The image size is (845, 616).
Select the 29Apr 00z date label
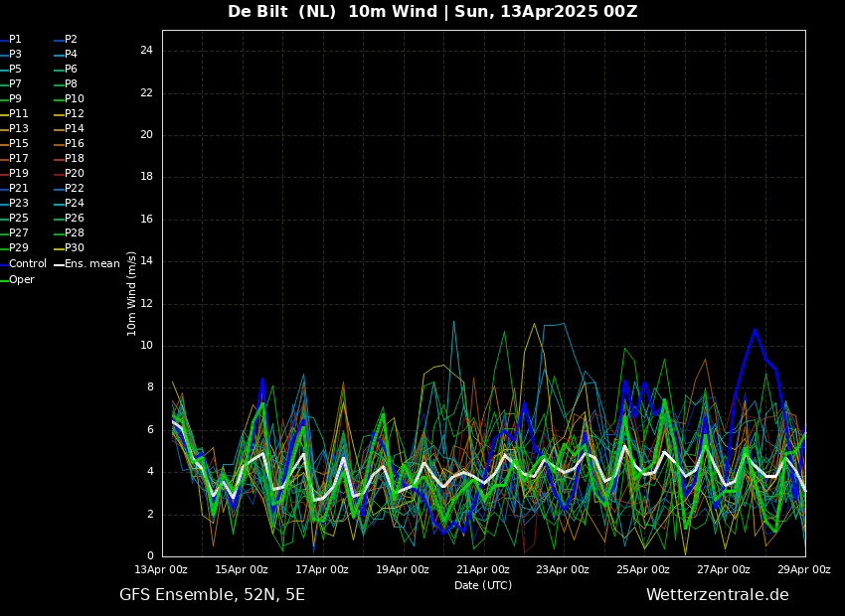[x=805, y=569]
